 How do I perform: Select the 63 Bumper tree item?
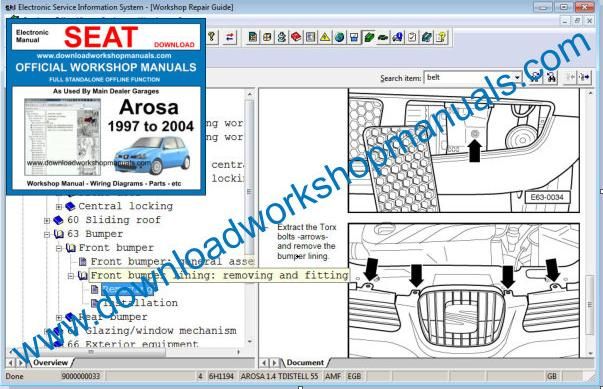click(x=95, y=234)
